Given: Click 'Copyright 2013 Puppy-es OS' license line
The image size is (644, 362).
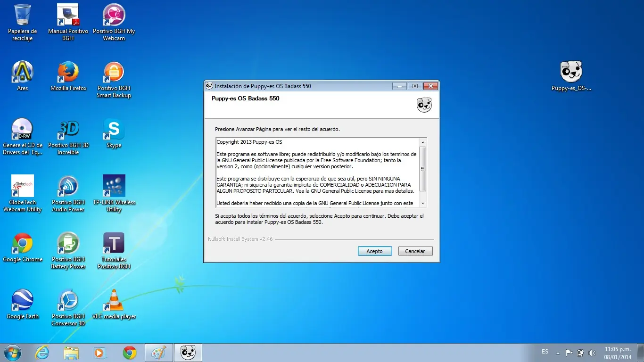Looking at the screenshot, I should 249,142.
